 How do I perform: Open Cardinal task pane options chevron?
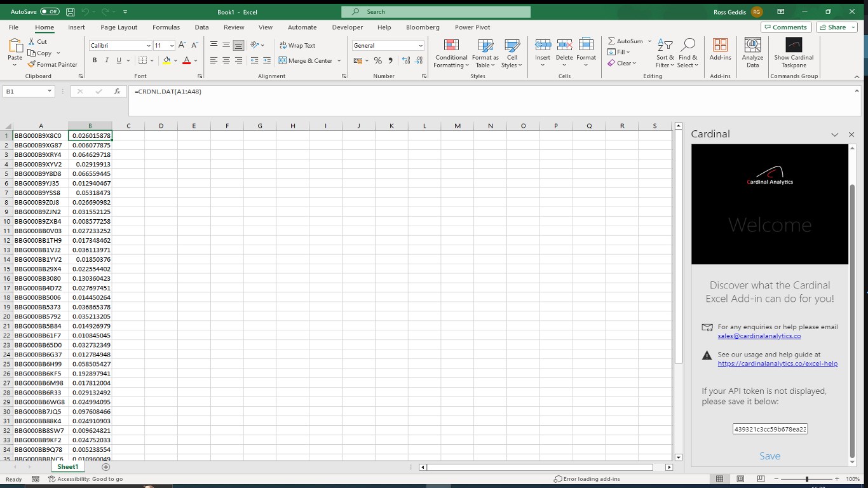834,135
